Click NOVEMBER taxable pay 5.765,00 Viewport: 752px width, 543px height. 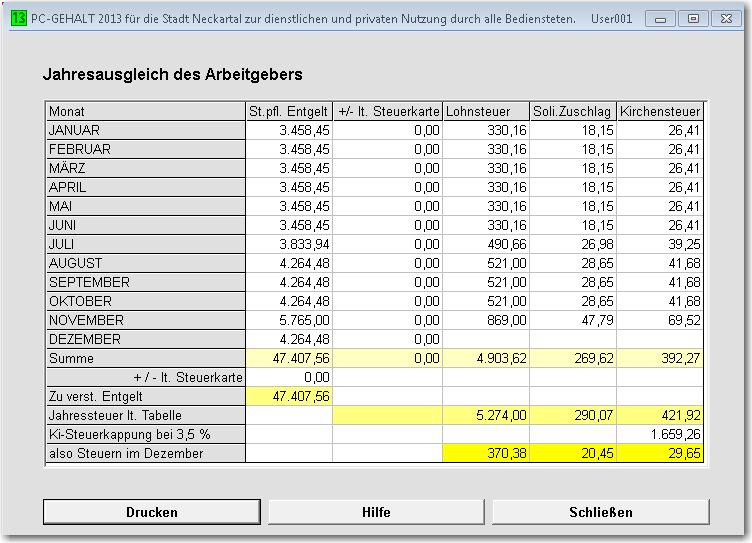tap(289, 320)
